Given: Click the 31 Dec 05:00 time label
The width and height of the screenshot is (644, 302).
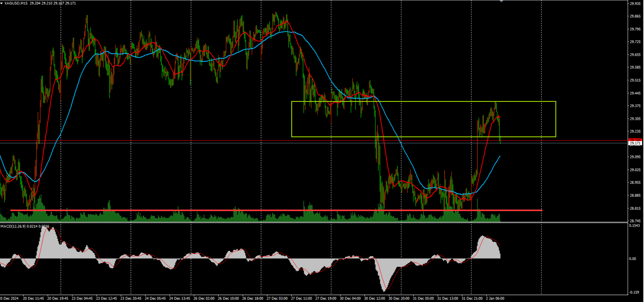Looking at the screenshot, I should pyautogui.click(x=423, y=298).
